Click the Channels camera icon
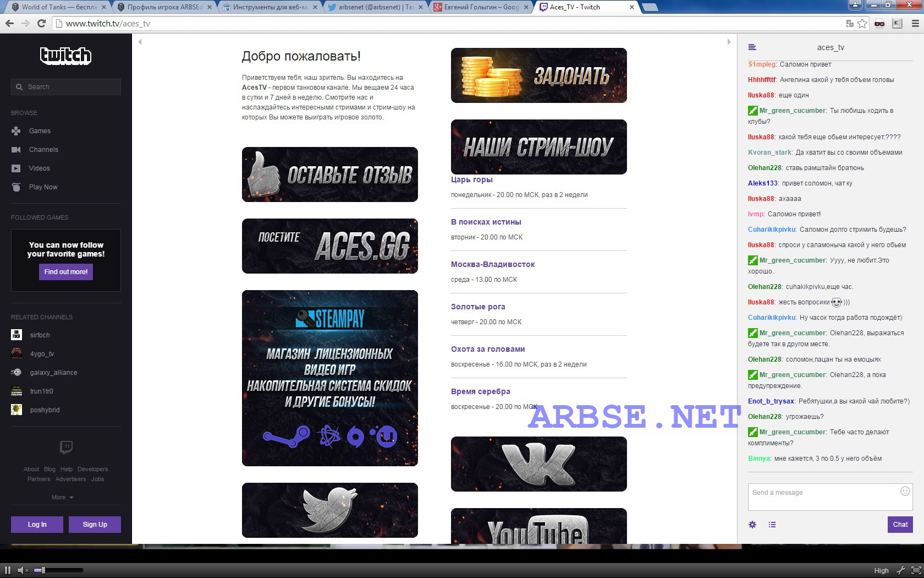 coord(16,150)
